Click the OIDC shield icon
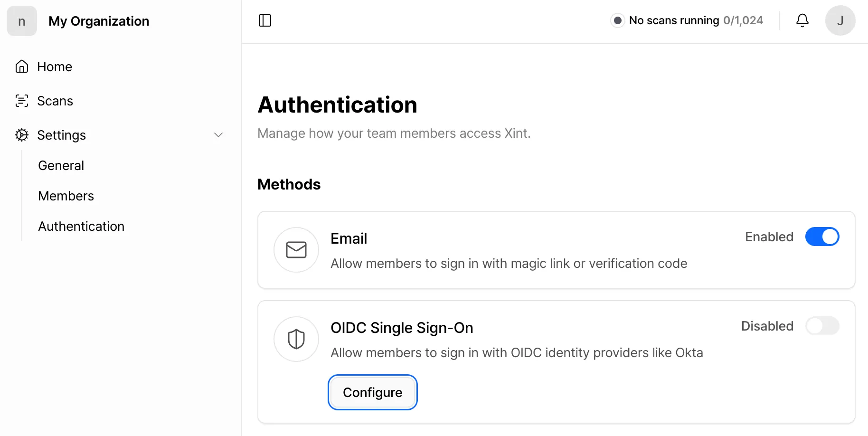Viewport: 868px width, 436px height. pos(296,339)
